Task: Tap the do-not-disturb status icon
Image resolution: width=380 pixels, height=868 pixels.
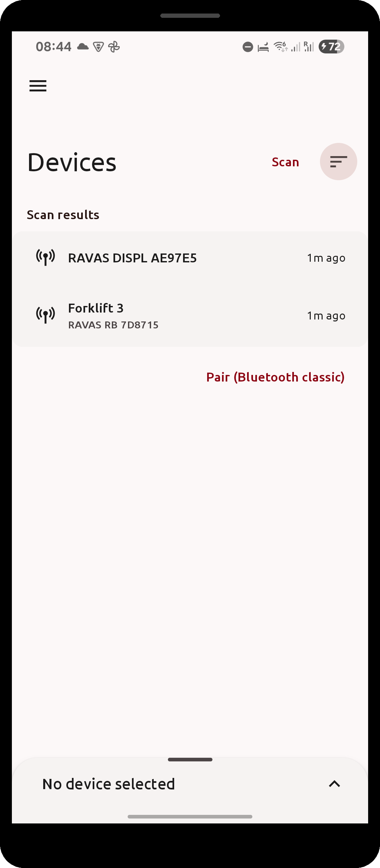Action: click(248, 47)
